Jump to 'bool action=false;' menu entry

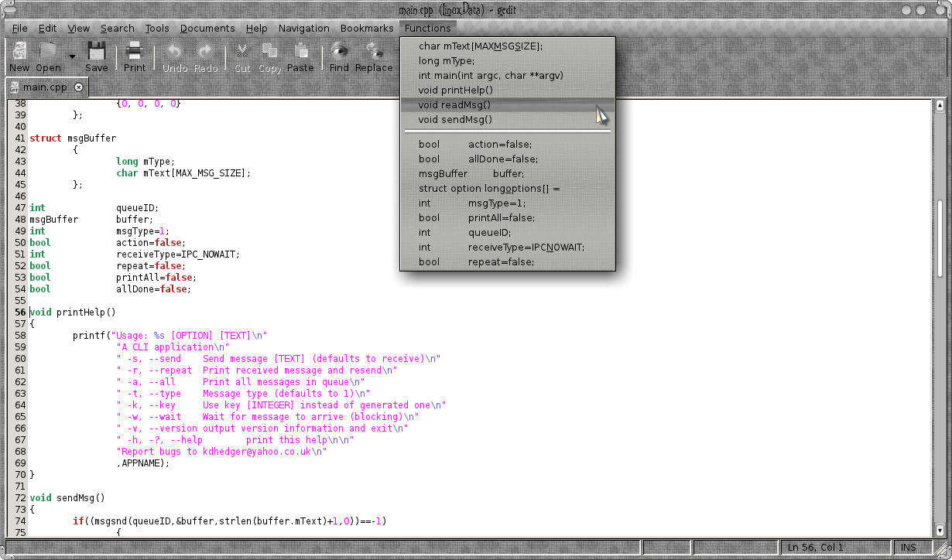(x=508, y=145)
